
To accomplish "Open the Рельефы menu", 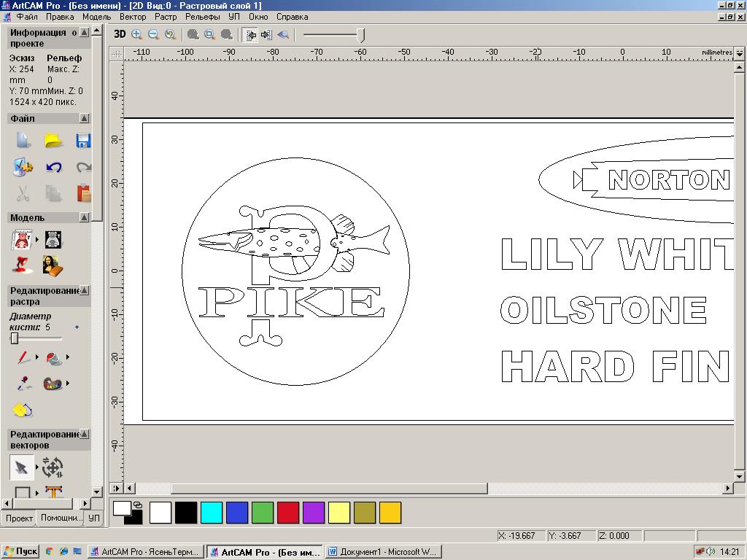I will click(202, 16).
